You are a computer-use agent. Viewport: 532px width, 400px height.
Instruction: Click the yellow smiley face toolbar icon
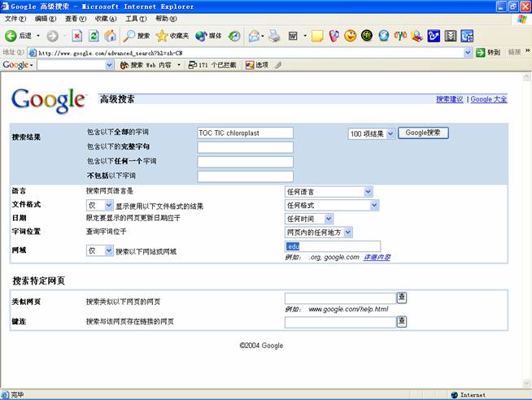tap(350, 36)
